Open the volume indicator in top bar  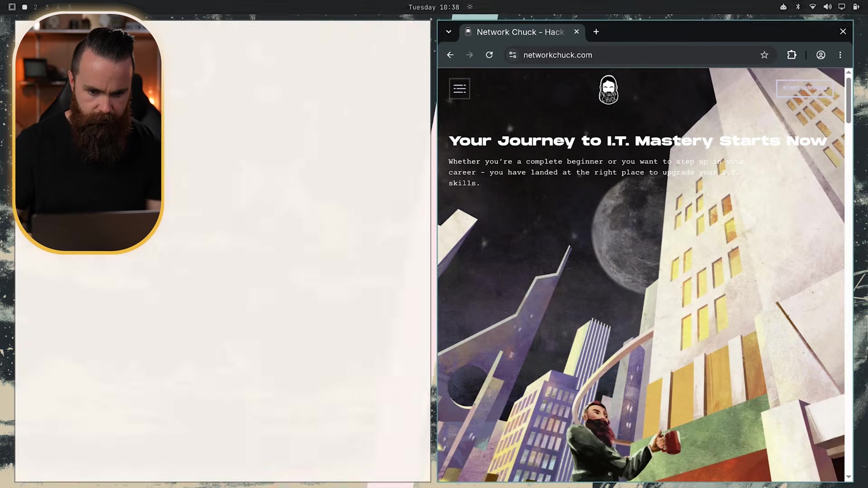pyautogui.click(x=827, y=7)
